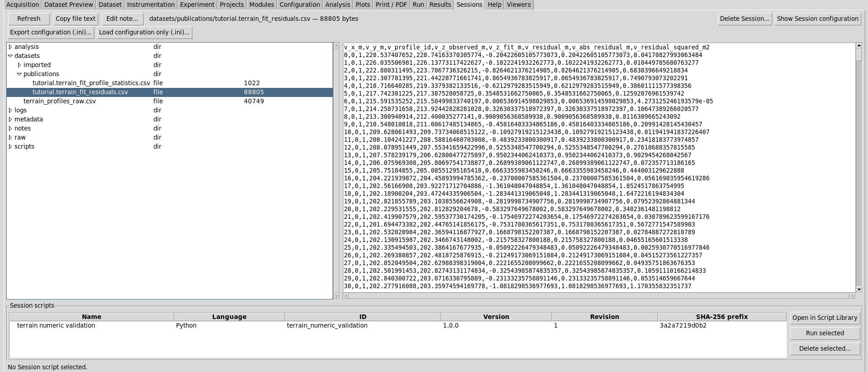Open the Plots tab
Image resolution: width=868 pixels, height=372 pixels.
click(362, 5)
